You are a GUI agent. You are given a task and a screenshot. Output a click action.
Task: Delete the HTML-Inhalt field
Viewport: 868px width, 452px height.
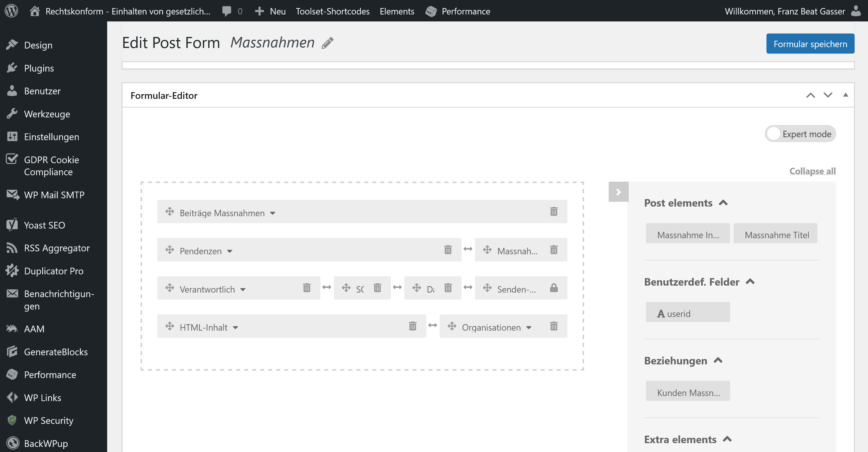(413, 326)
